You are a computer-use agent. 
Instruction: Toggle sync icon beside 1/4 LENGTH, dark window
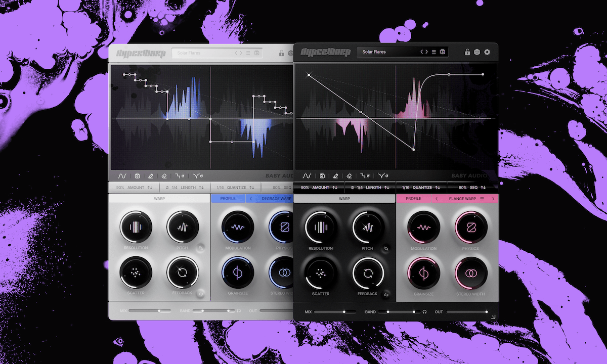pyautogui.click(x=352, y=188)
